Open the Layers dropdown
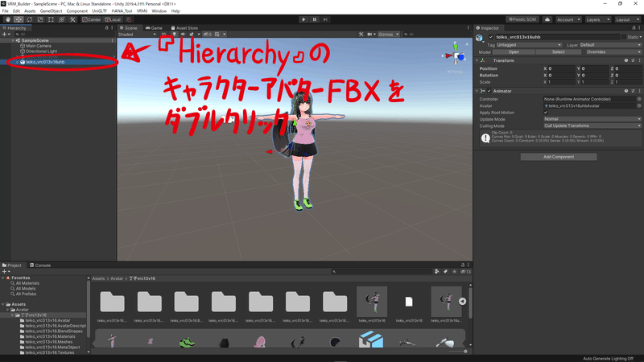 click(597, 19)
